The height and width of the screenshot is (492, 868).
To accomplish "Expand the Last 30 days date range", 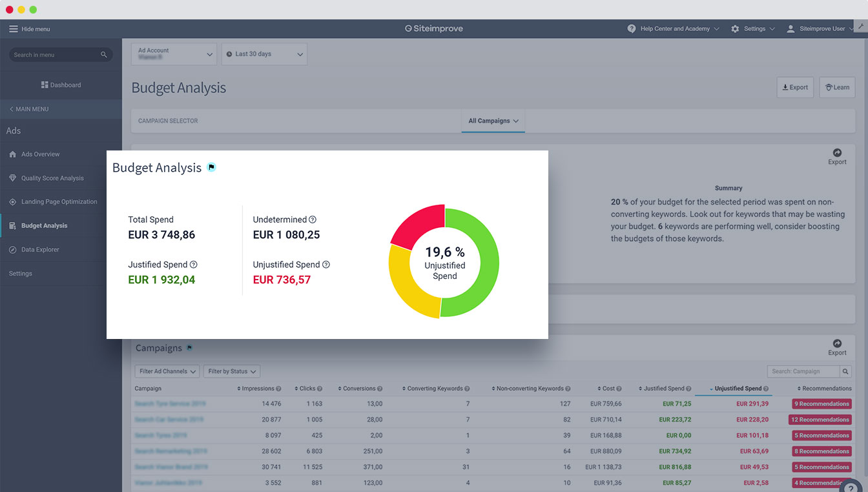I will 264,54.
